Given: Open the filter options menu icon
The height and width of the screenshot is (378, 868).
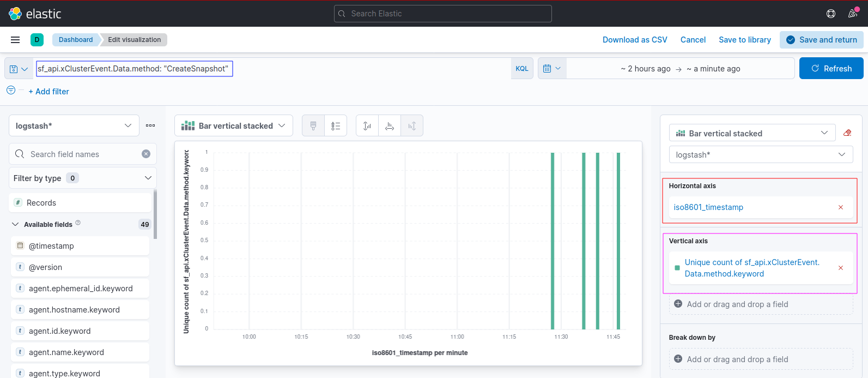Looking at the screenshot, I should point(11,90).
